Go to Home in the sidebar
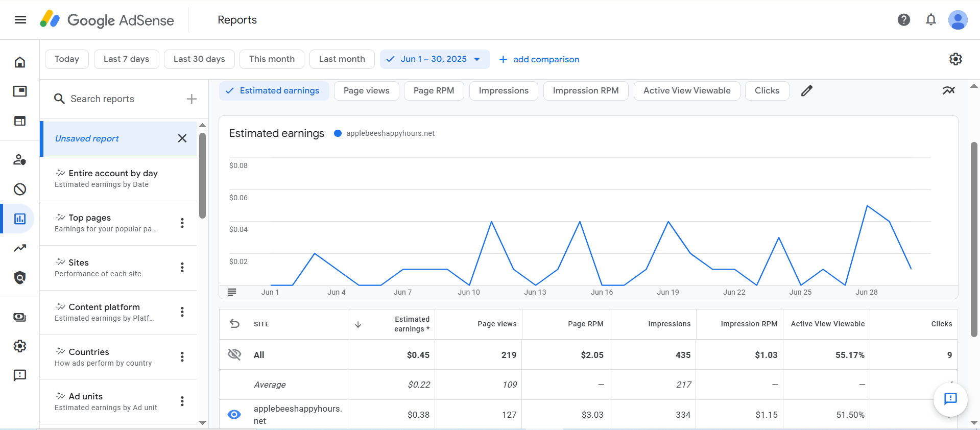 click(x=20, y=62)
